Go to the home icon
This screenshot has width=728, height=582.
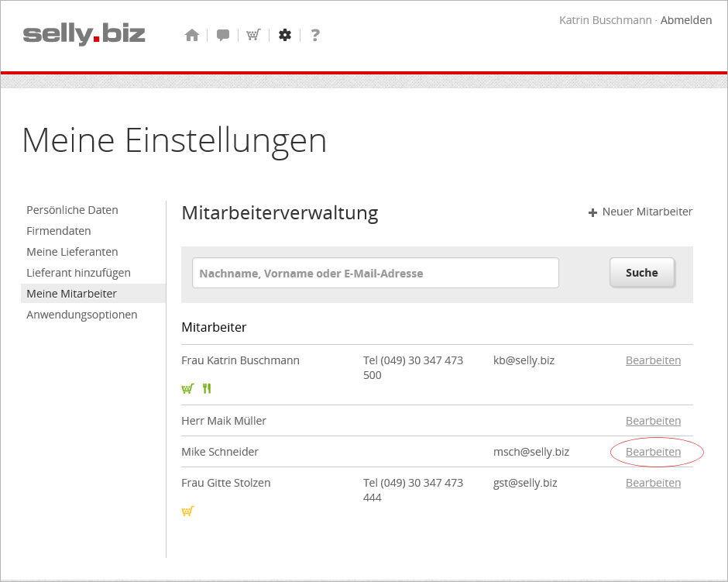[192, 35]
